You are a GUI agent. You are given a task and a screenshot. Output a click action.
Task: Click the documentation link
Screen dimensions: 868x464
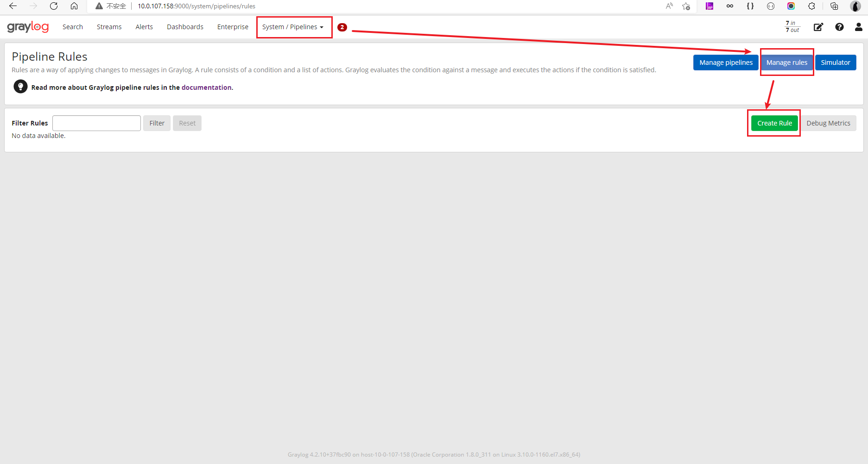(206, 87)
